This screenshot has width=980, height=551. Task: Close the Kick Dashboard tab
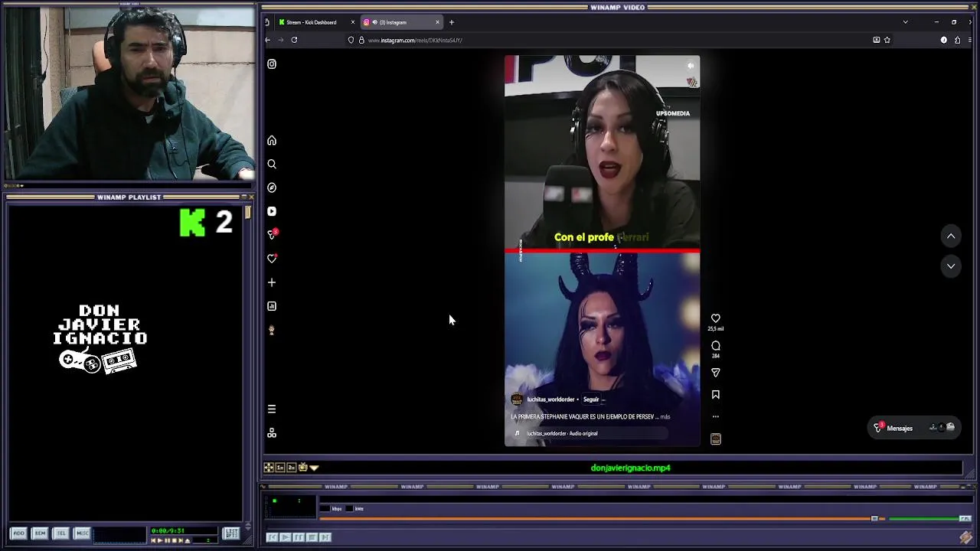[x=353, y=22]
